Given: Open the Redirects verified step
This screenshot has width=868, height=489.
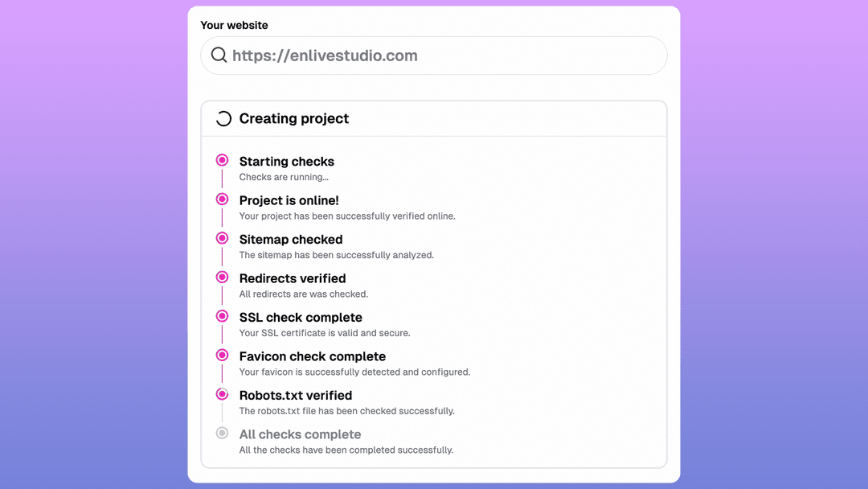Looking at the screenshot, I should coord(293,277).
